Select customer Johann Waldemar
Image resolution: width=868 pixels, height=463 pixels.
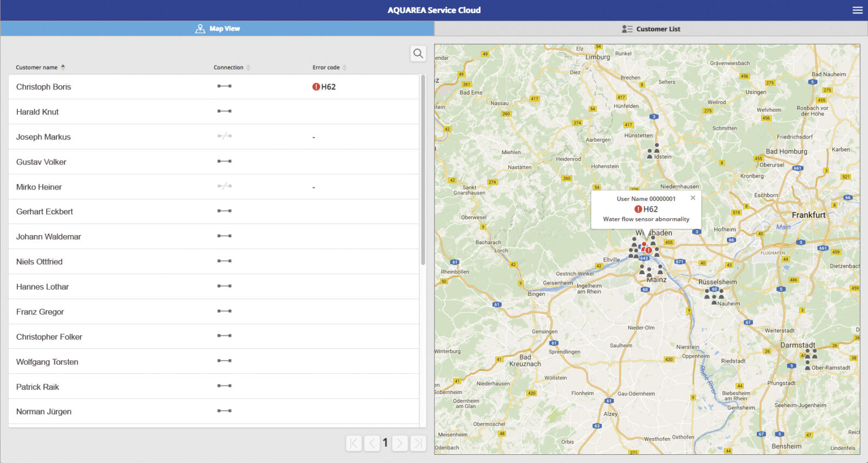point(214,237)
